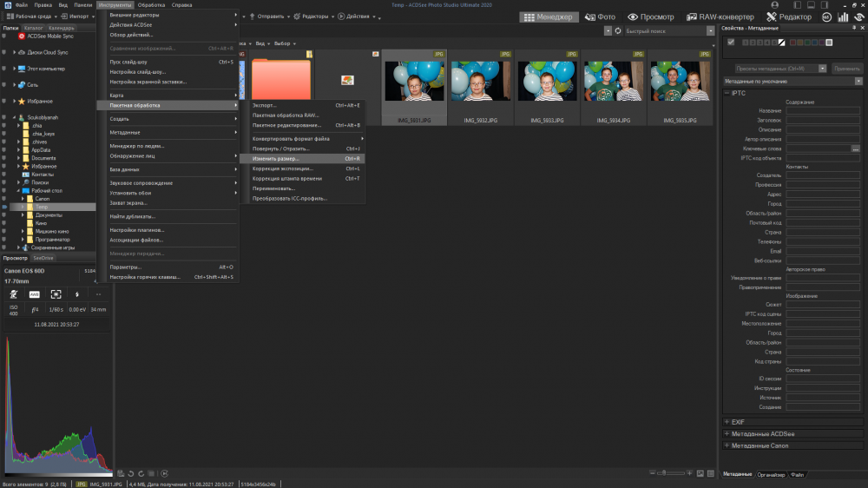
Task: Click the user account profile icon
Action: pyautogui.click(x=858, y=16)
